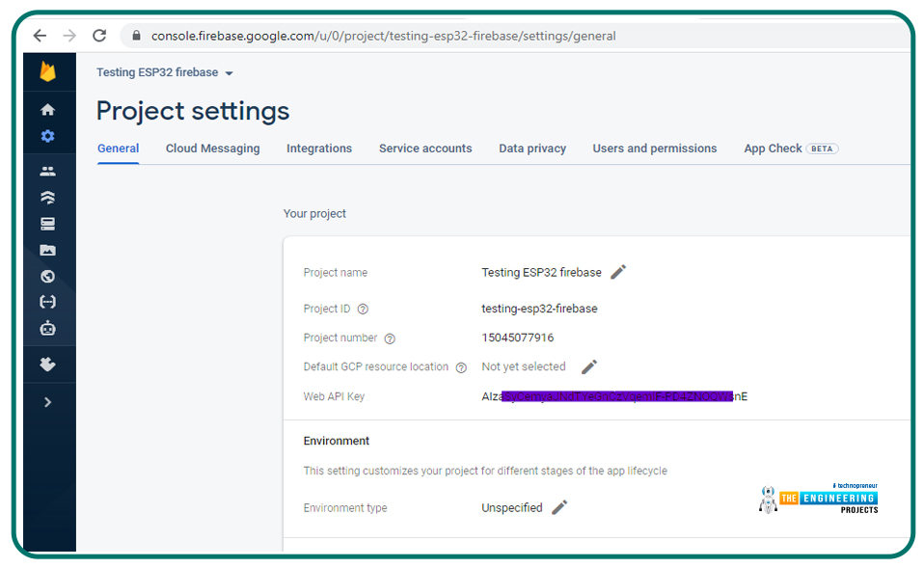924x568 pixels.
Task: Open Functions from the sidebar brackets icon
Action: (x=47, y=302)
